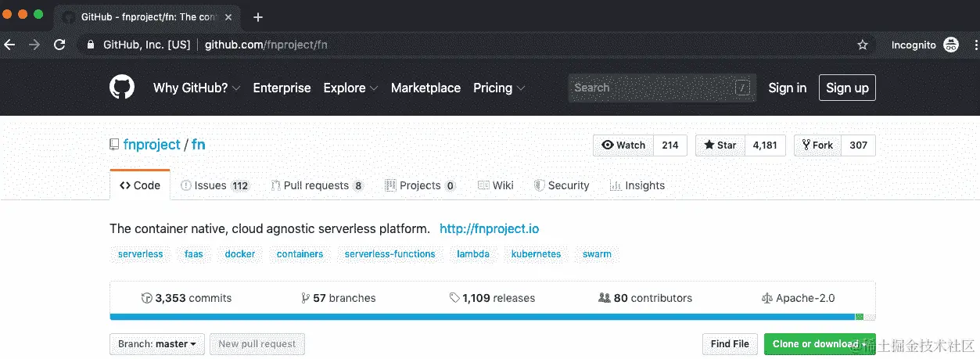View the 307 forks count
980x359 pixels.
858,145
